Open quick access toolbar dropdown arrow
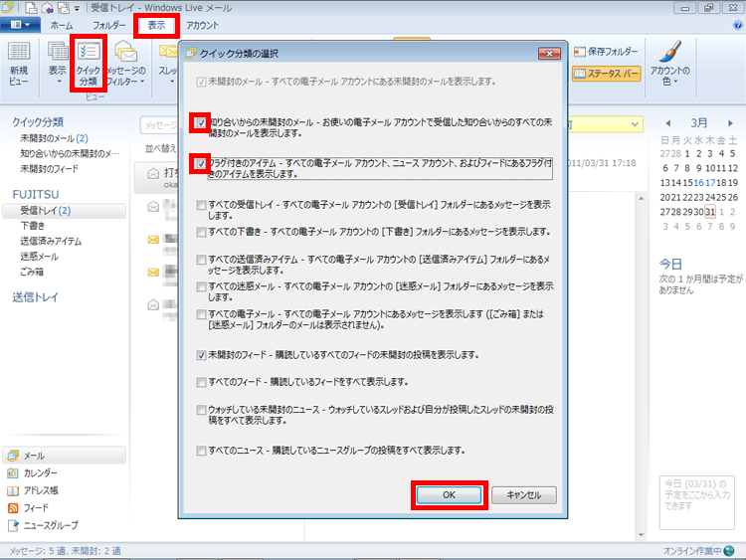Image resolution: width=746 pixels, height=560 pixels. pyautogui.click(x=77, y=8)
